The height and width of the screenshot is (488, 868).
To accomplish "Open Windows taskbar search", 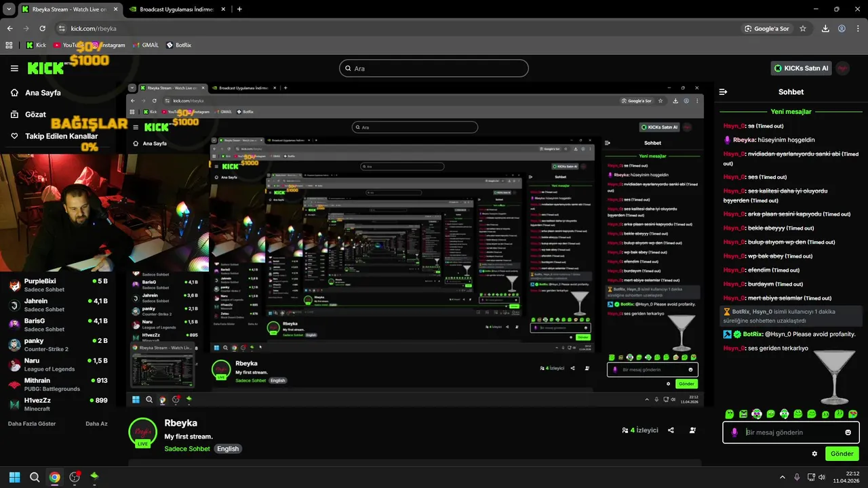I will click(35, 476).
